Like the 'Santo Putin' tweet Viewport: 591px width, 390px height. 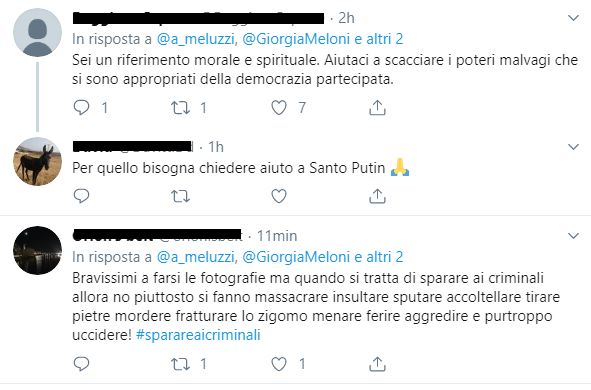point(279,196)
